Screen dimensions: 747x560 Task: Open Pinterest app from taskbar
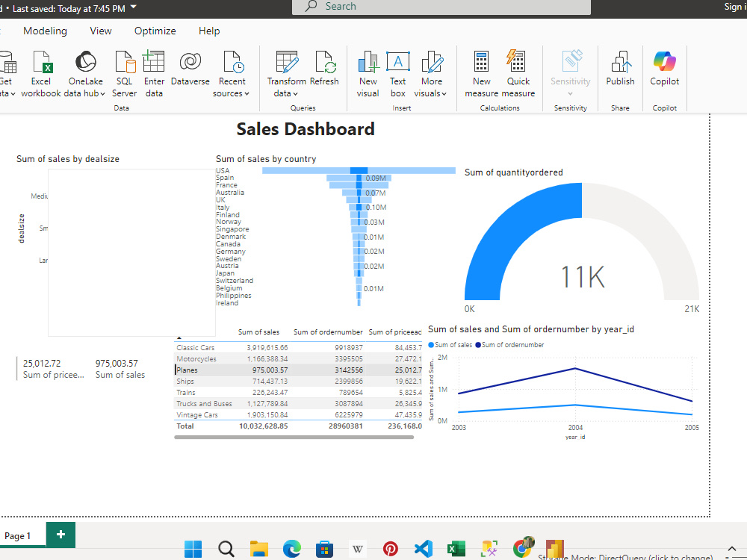(390, 549)
